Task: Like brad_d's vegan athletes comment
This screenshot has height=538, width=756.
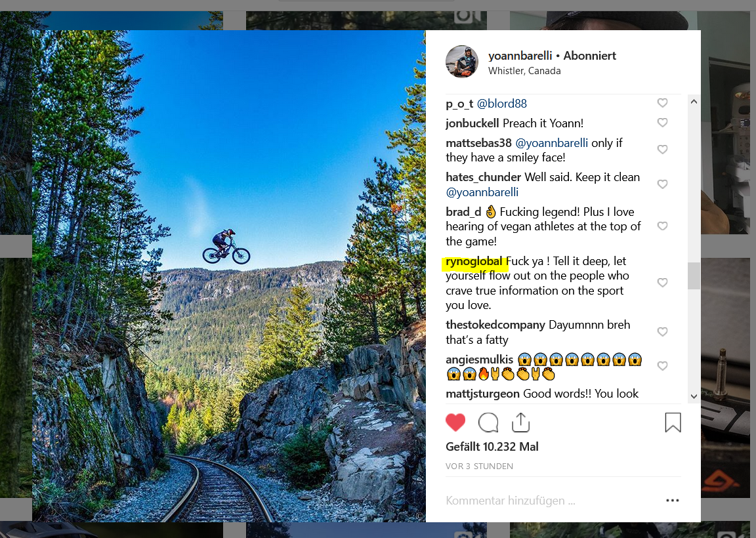Action: [x=662, y=226]
